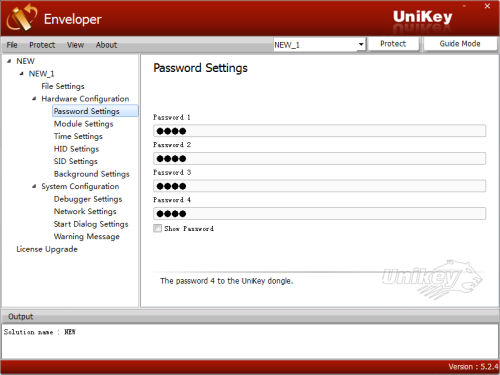Select Password Settings in tree
This screenshot has width=500, height=375.
point(95,111)
